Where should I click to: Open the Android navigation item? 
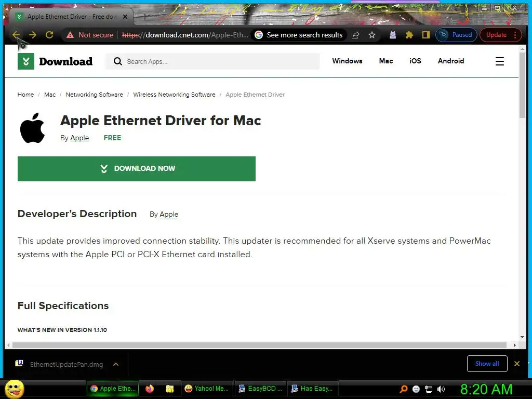tap(451, 61)
